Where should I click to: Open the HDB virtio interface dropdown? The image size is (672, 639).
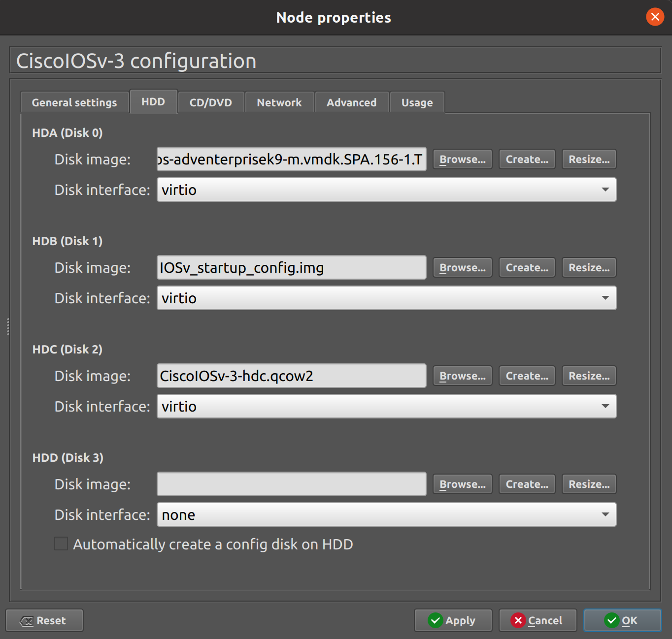(x=605, y=298)
